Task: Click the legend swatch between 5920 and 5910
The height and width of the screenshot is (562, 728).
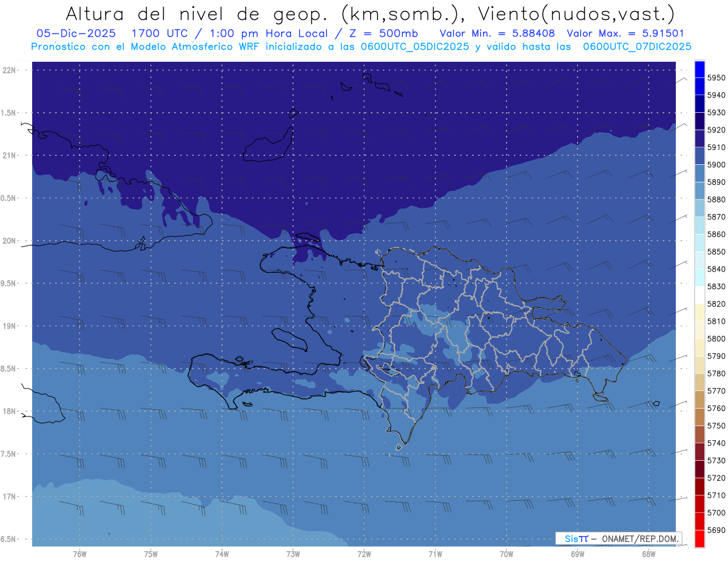Action: (699, 139)
